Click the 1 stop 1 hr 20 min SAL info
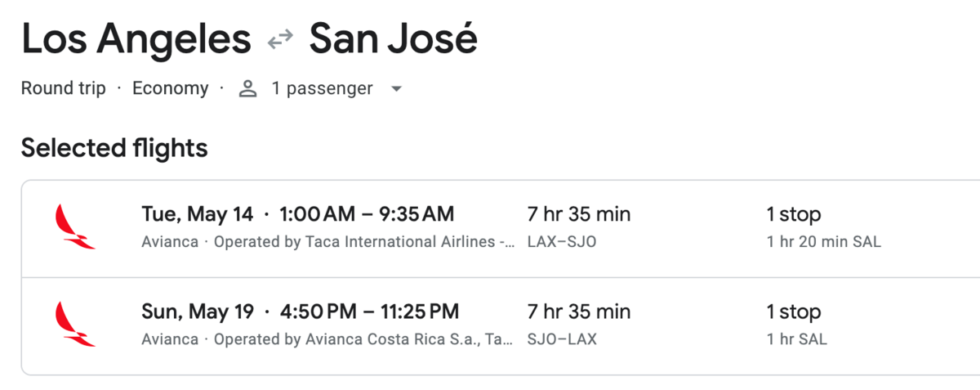 point(823,226)
